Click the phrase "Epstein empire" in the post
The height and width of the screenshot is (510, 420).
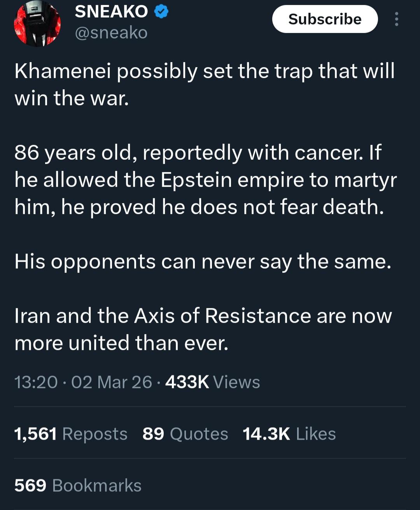(232, 180)
